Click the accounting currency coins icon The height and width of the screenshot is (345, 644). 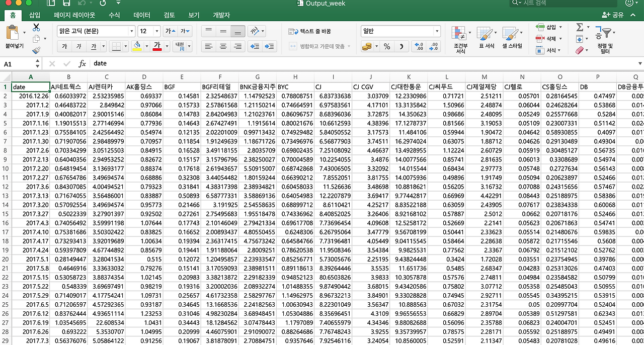click(367, 46)
